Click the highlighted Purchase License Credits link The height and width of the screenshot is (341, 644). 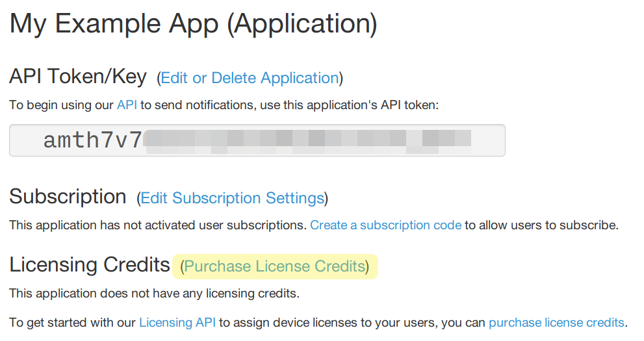point(275,266)
